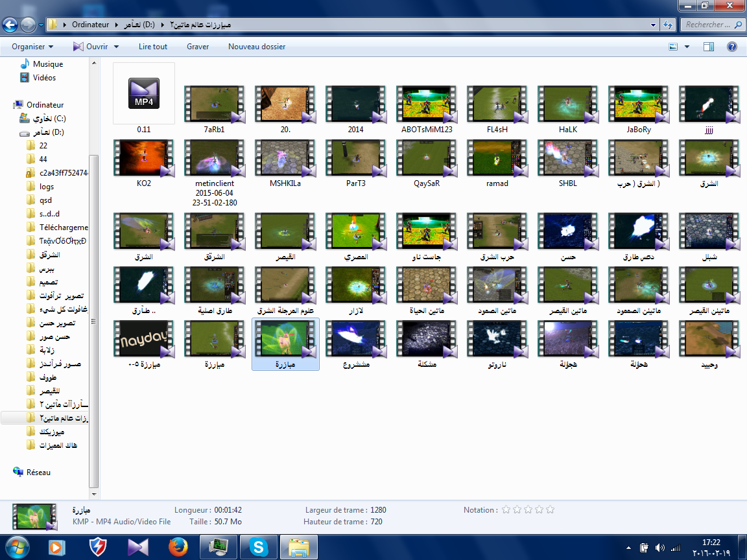The height and width of the screenshot is (560, 747).
Task: Open the dropdown arrow beside Ouvrir
Action: [x=117, y=47]
